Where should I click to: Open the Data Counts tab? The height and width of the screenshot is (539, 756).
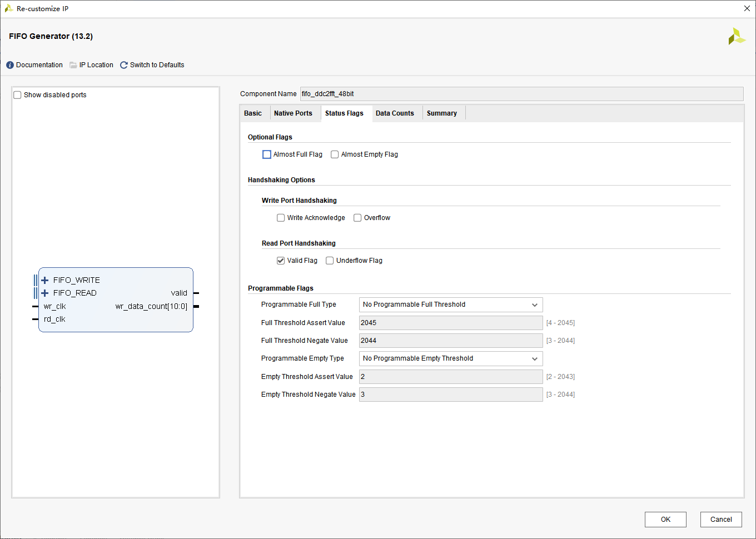[x=395, y=113]
